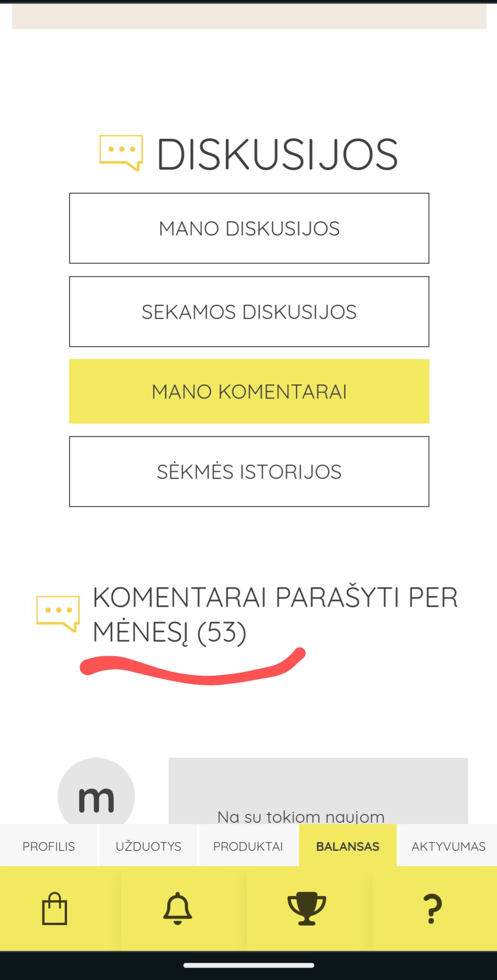Screen dimensions: 497x980
Task: Tap the Android home gesture bar
Action: coord(249,965)
